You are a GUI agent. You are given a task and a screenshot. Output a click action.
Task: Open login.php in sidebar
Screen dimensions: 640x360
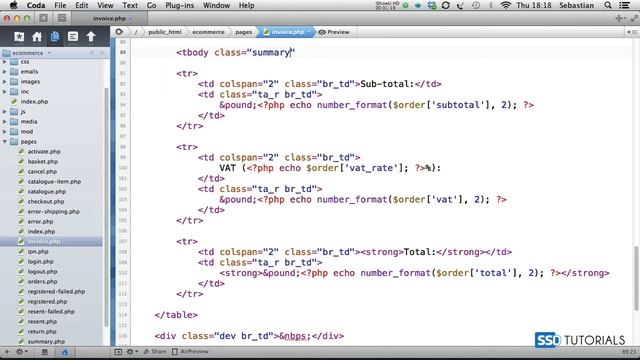[40, 262]
